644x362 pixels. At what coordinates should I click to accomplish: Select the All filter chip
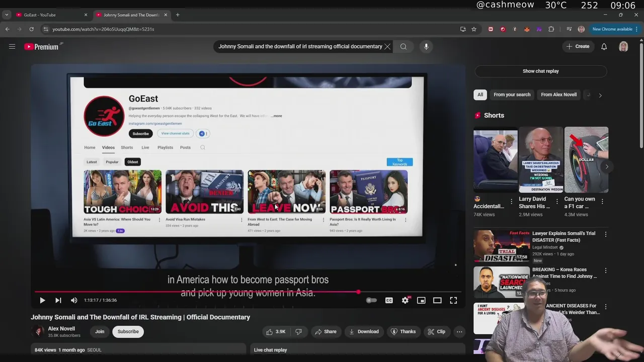(x=480, y=95)
